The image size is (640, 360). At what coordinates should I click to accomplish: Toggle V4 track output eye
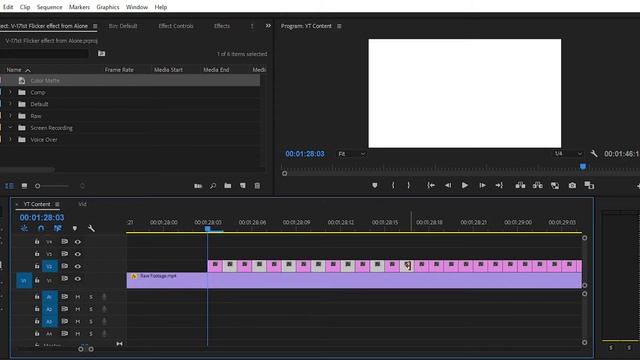[78, 242]
